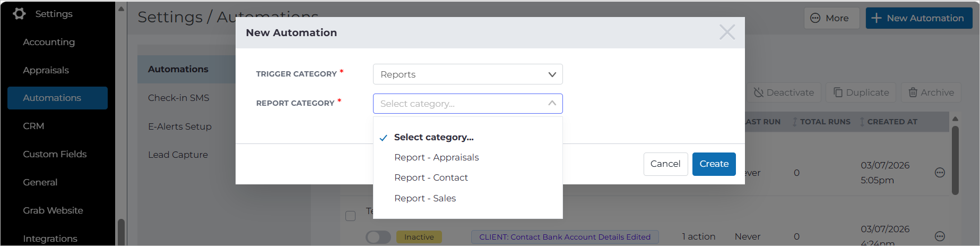
Task: Open Custom Fields in sidebar
Action: (55, 154)
